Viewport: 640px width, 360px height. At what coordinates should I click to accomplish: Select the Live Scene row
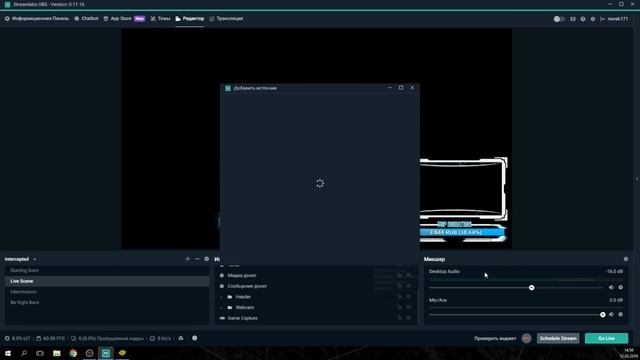tap(107, 281)
